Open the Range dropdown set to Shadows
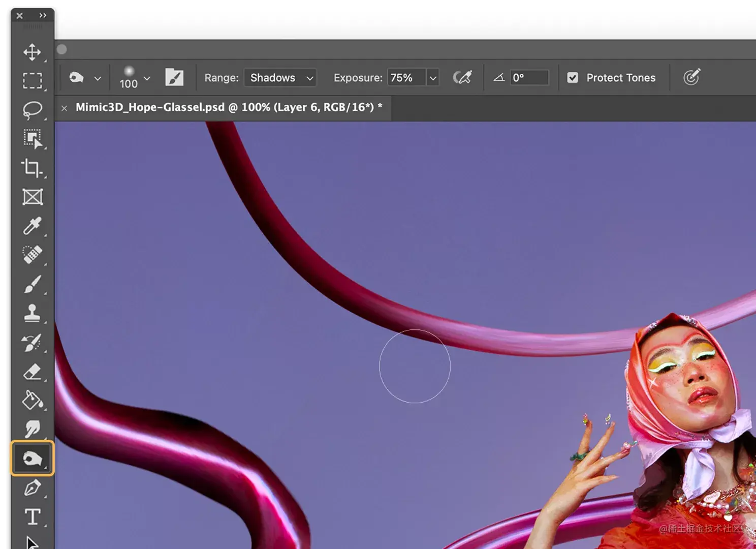Screen dimensions: 756x549 tap(280, 77)
